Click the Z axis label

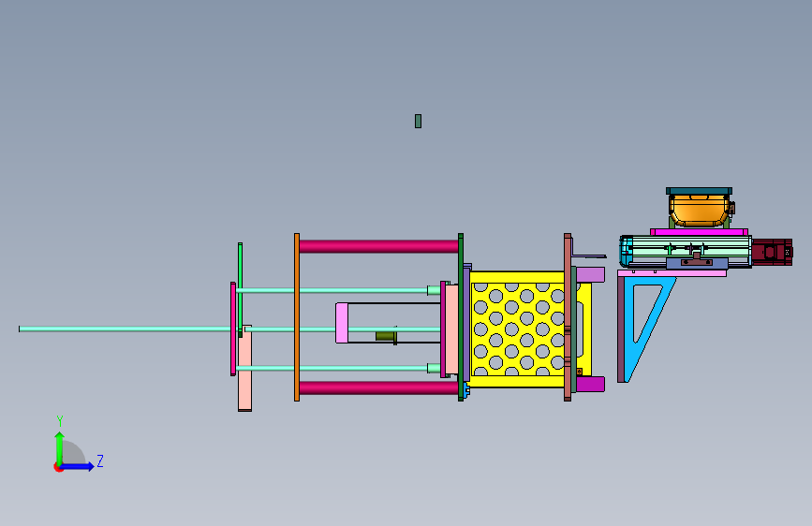[100, 460]
